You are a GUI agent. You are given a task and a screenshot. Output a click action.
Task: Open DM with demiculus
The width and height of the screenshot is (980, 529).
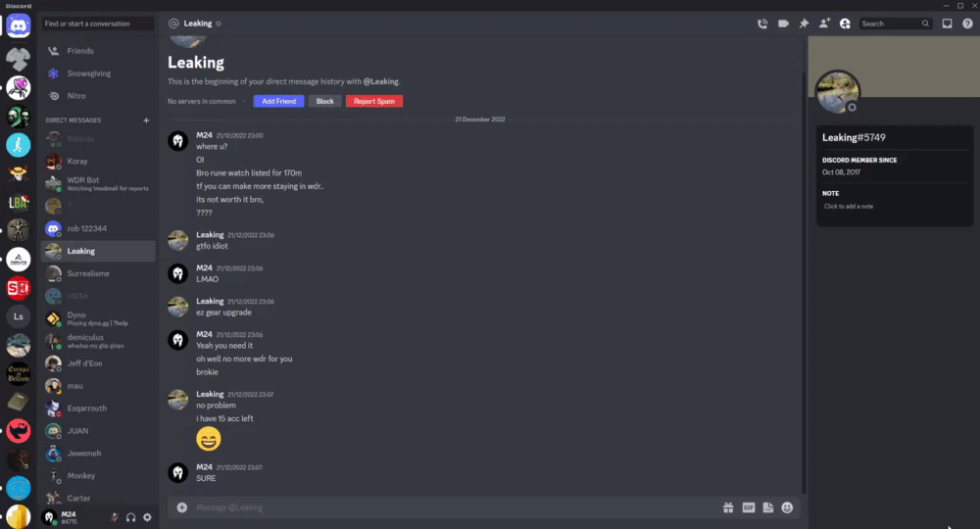click(98, 341)
